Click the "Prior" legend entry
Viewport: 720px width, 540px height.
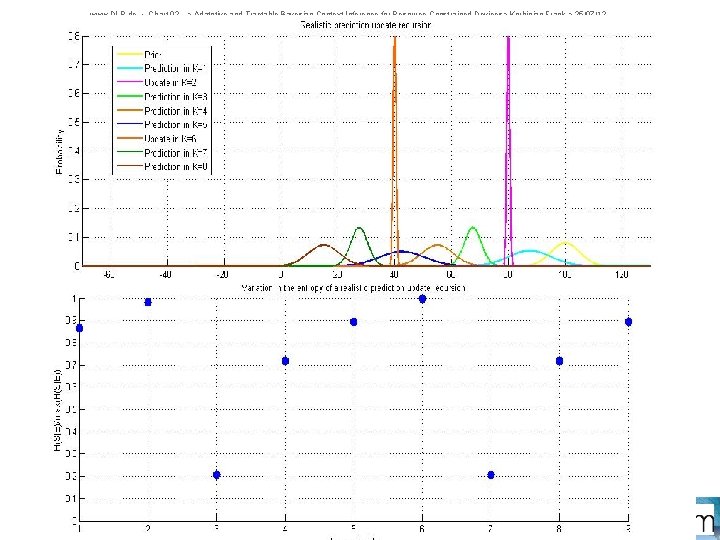[137, 55]
